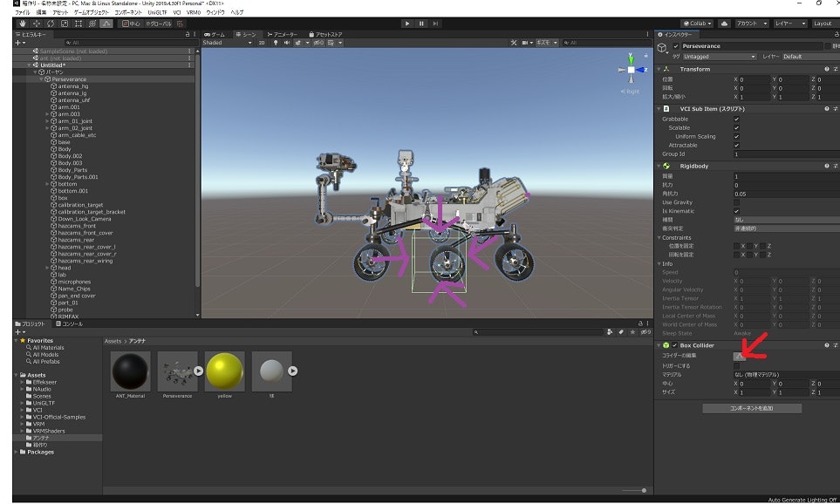This screenshot has width=840, height=504.
Task: Click edit collider button in Box Collider
Action: click(x=740, y=356)
